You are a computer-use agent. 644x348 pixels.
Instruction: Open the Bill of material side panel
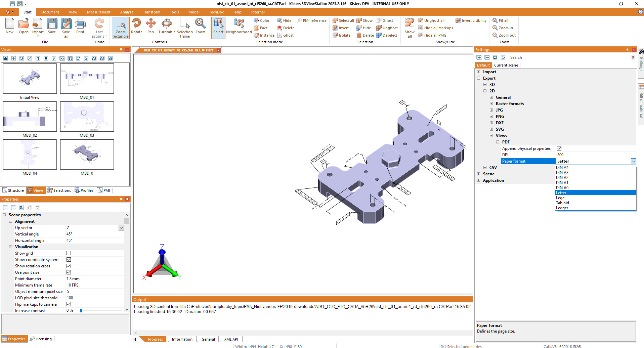[x=641, y=104]
